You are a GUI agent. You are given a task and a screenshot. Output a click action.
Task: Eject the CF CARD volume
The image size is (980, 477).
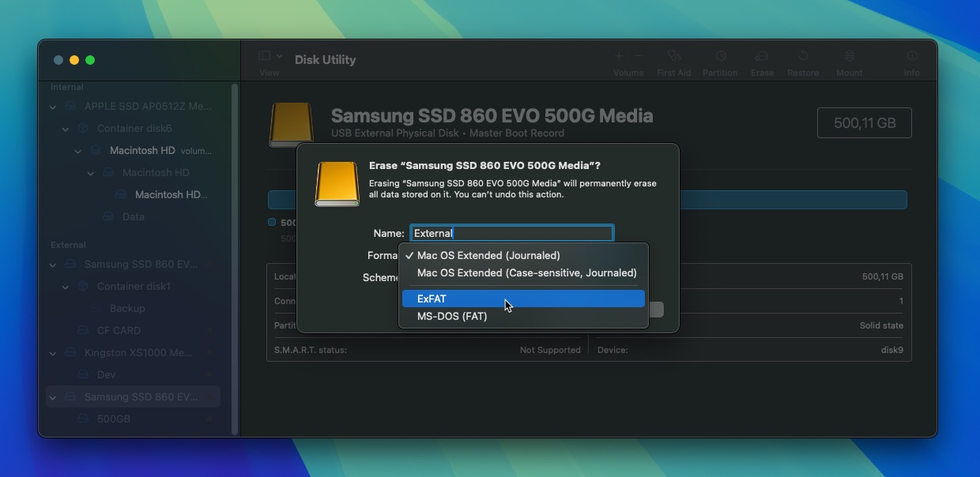(x=209, y=331)
